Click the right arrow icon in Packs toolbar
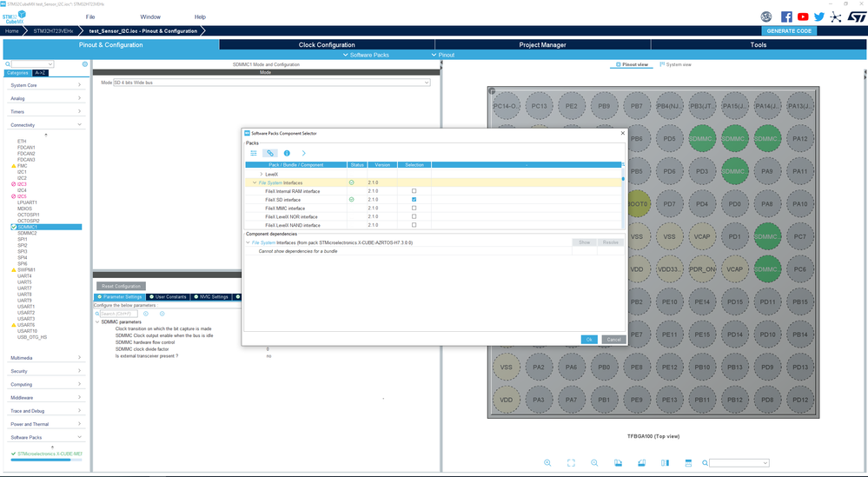The height and width of the screenshot is (477, 868). (x=303, y=153)
